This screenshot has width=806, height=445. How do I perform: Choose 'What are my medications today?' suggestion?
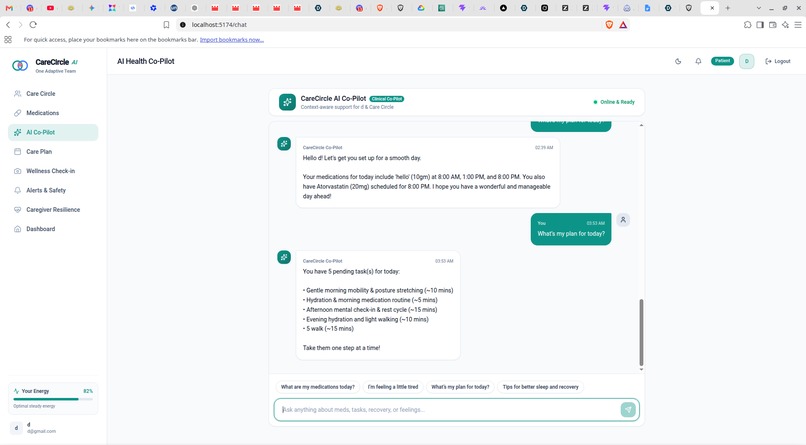pos(318,387)
